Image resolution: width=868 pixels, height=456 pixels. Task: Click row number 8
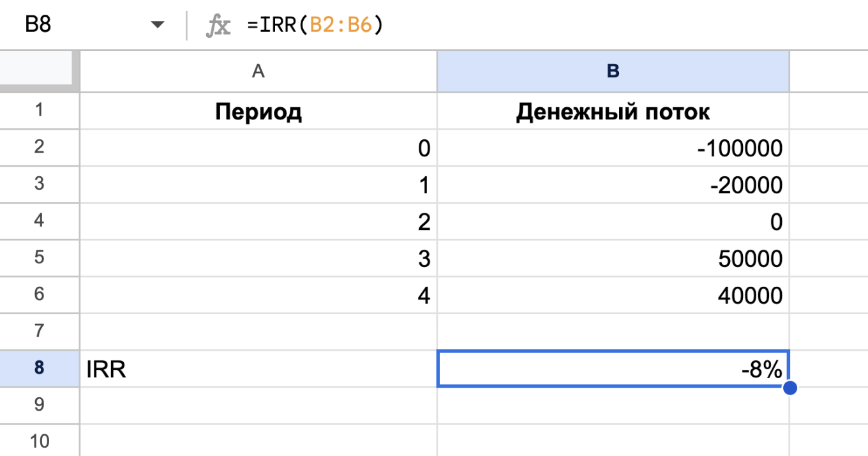coord(40,369)
